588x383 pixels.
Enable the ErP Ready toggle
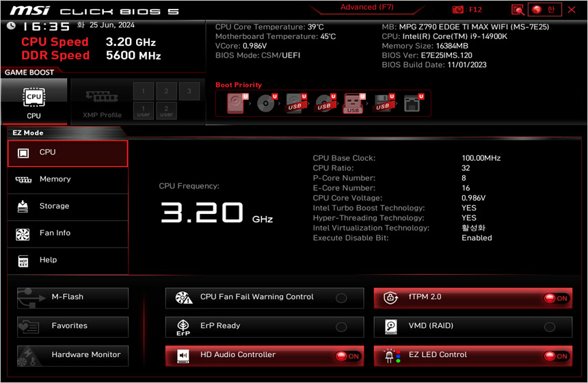point(341,327)
